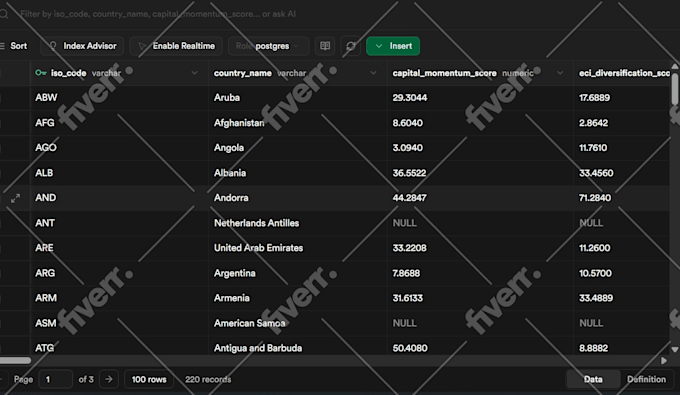
Task: Click Enable Realtime button
Action: point(176,46)
